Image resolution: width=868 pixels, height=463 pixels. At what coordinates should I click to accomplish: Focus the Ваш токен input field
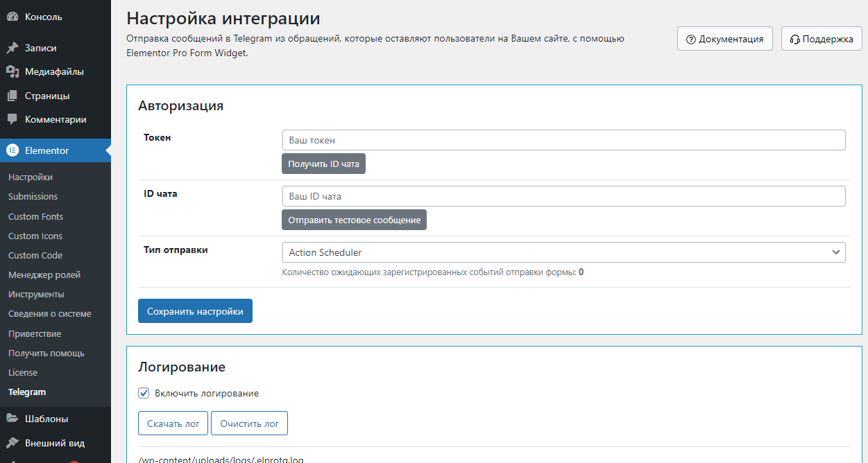coord(563,140)
